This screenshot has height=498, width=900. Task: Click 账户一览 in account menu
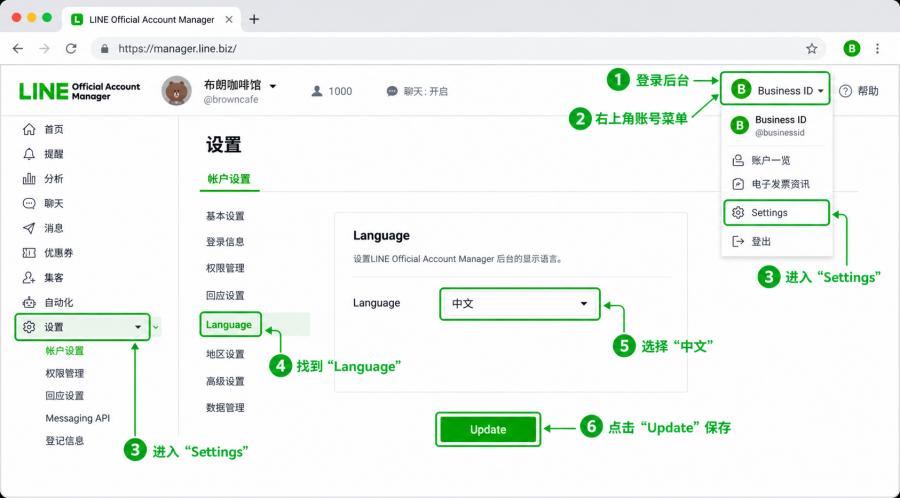771,161
